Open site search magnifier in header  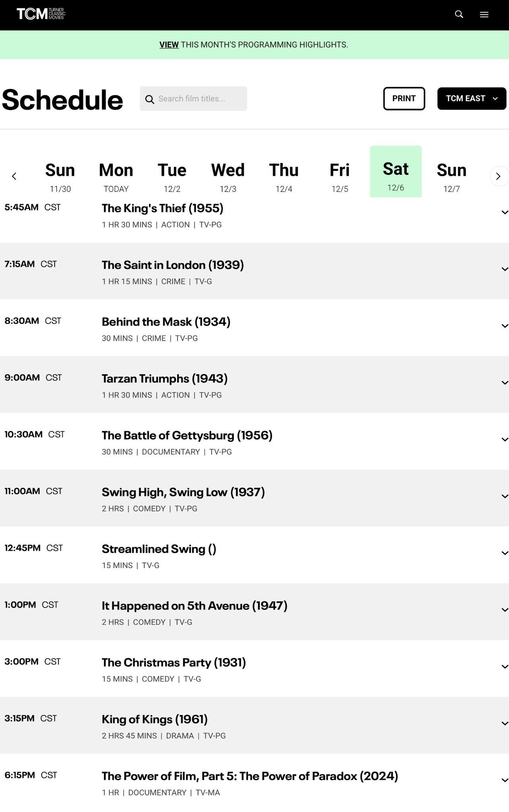point(459,14)
